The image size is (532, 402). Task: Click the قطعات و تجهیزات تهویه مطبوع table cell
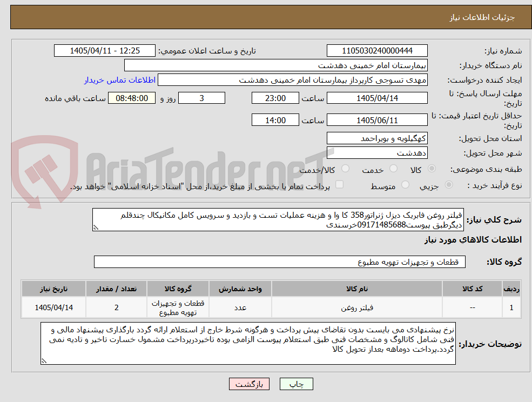tap(178, 307)
